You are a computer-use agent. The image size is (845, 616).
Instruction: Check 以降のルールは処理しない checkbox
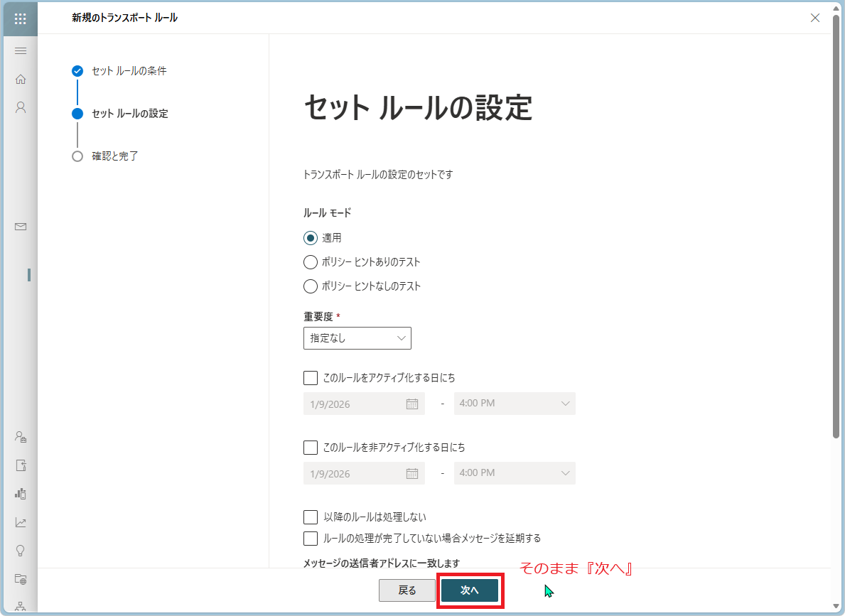[x=310, y=517]
